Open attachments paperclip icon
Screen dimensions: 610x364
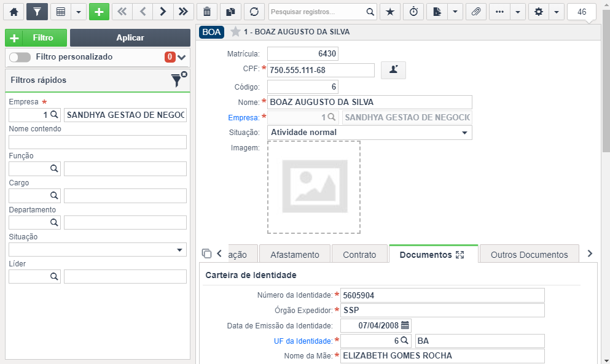(x=476, y=12)
